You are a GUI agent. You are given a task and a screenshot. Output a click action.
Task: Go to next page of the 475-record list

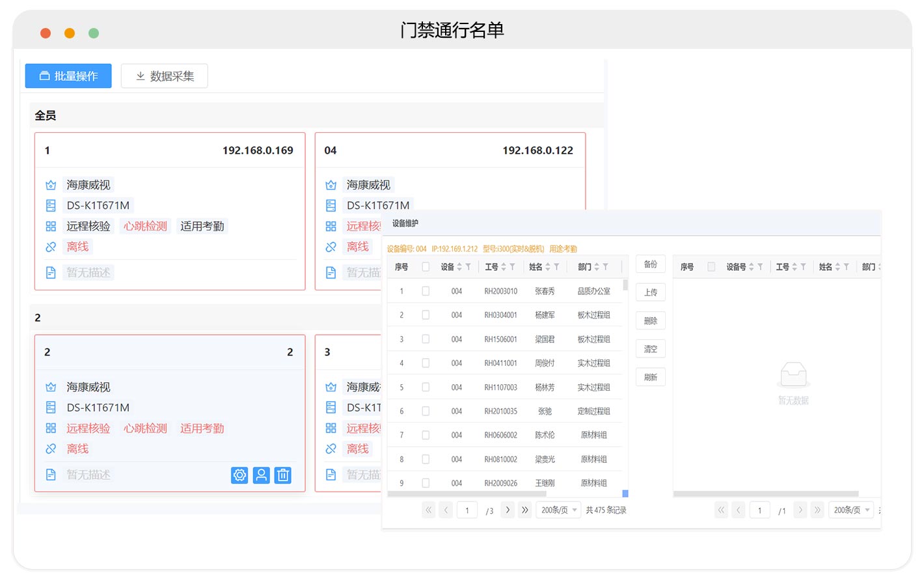[508, 510]
